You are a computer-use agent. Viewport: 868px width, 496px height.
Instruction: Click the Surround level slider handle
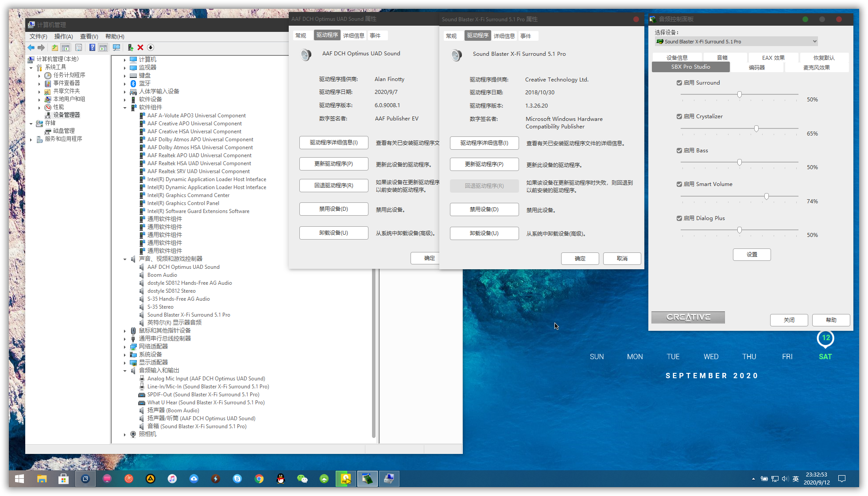[740, 94]
